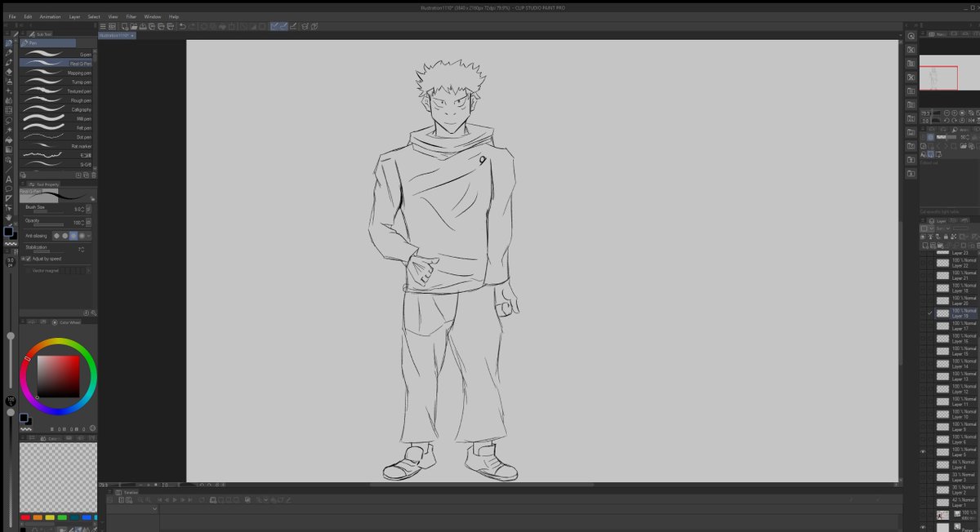Image resolution: width=980 pixels, height=532 pixels.
Task: Click the Redo arrow in the command bar
Action: (x=192, y=26)
